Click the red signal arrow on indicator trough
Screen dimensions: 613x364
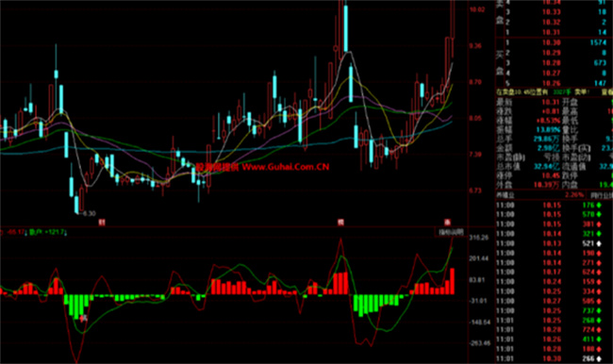pyautogui.click(x=82, y=318)
